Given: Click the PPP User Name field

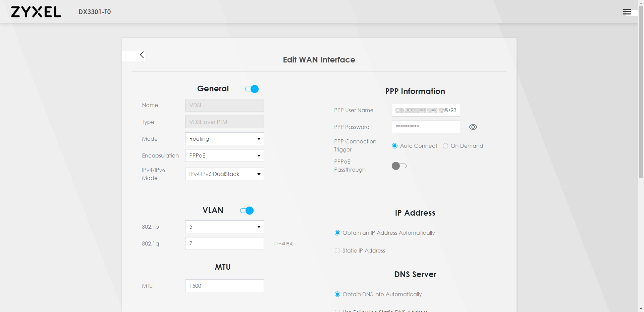Looking at the screenshot, I should [426, 110].
